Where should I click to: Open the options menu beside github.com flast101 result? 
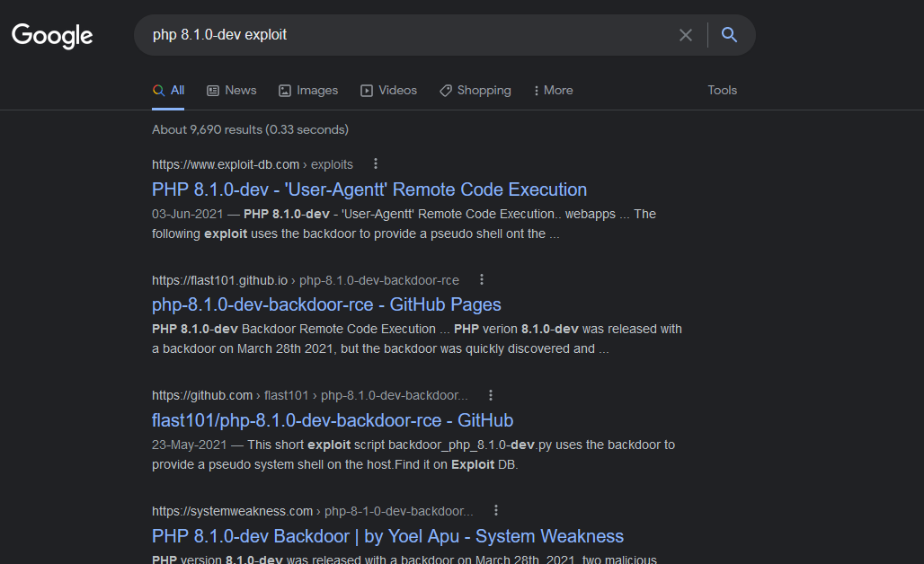point(490,395)
